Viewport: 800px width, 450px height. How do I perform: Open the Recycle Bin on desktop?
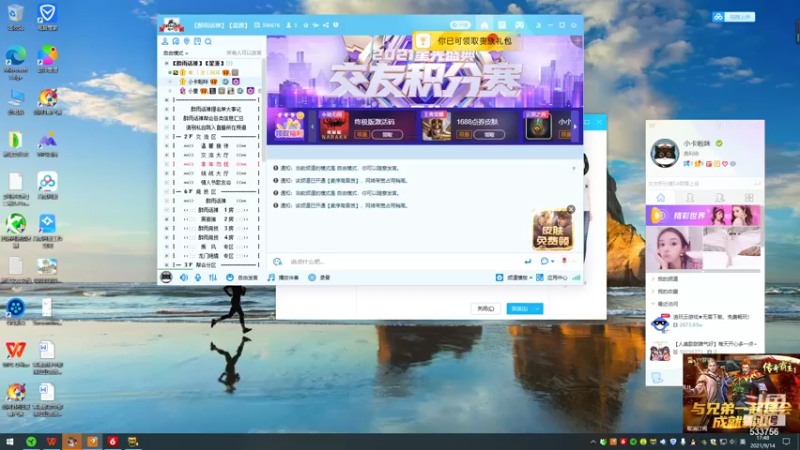point(16,17)
